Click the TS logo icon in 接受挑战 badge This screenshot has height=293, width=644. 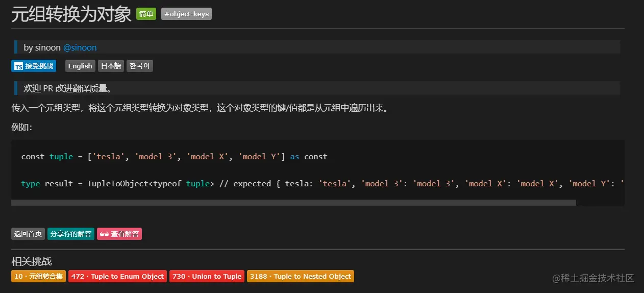pyautogui.click(x=18, y=66)
